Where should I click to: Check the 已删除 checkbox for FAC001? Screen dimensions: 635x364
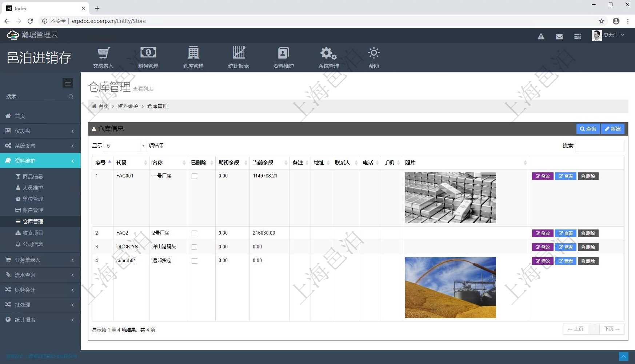pos(195,176)
